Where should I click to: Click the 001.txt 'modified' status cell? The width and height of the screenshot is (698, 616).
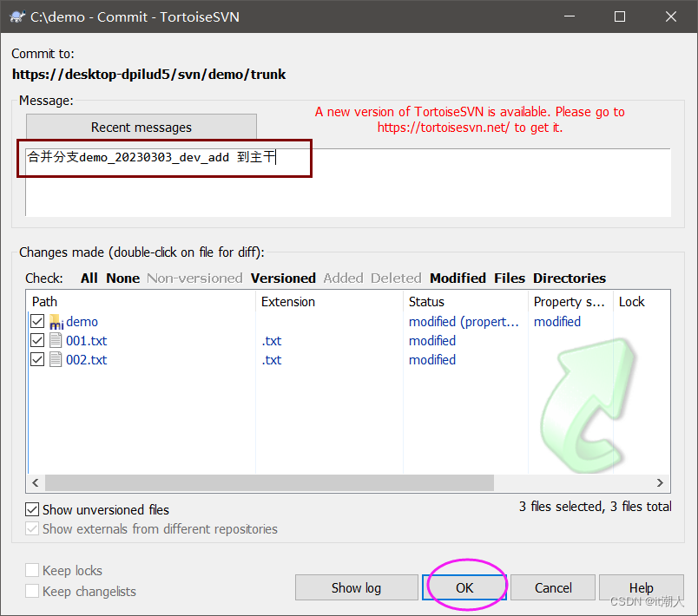click(x=432, y=341)
